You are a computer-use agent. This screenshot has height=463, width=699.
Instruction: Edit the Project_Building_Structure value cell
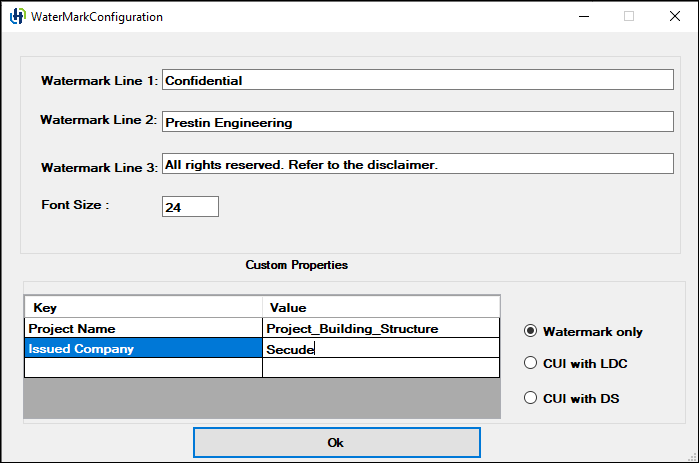tap(380, 328)
